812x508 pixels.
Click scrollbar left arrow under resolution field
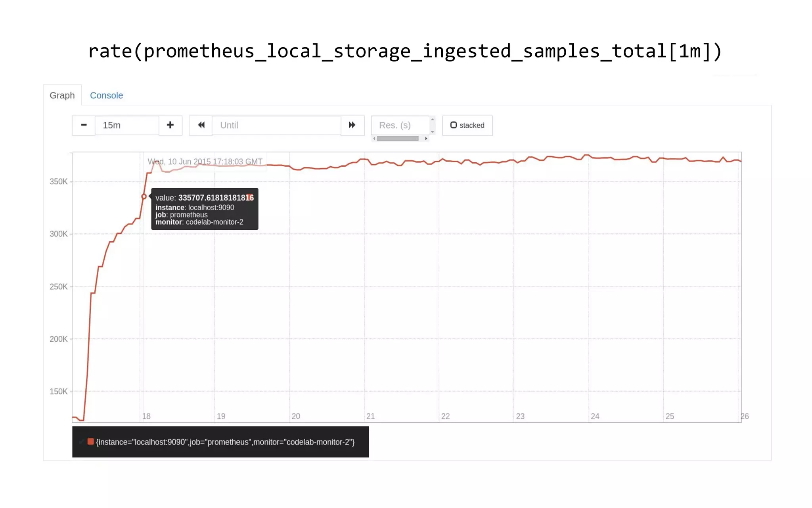[374, 139]
